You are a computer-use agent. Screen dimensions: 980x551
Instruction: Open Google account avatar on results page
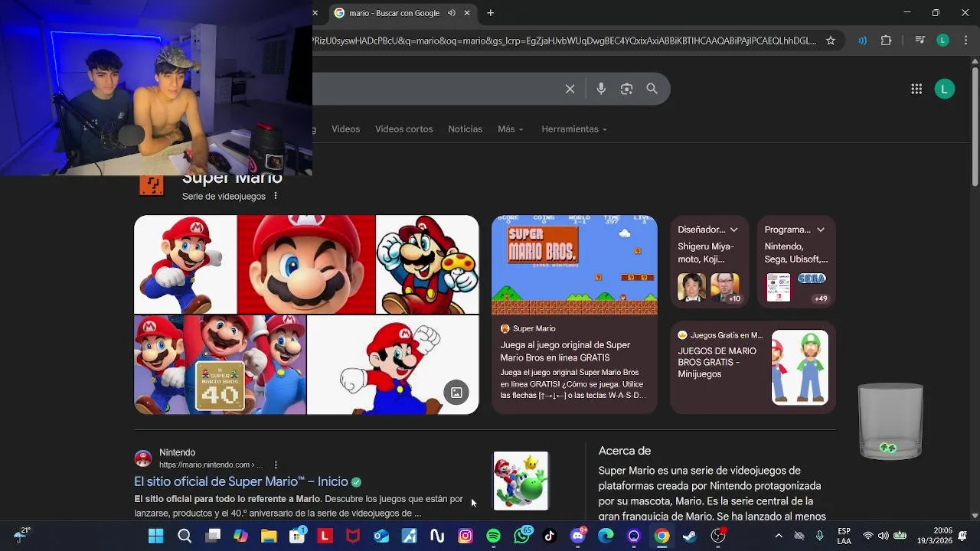pyautogui.click(x=945, y=89)
